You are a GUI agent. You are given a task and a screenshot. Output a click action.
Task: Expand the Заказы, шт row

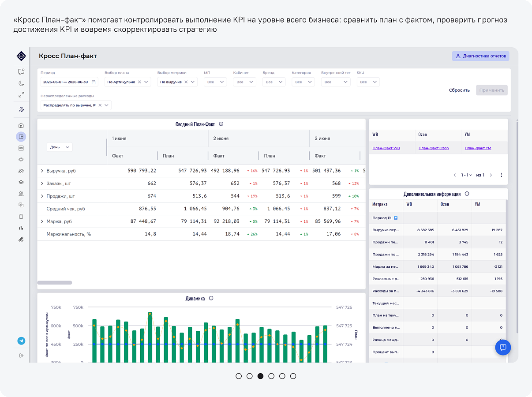[42, 184]
